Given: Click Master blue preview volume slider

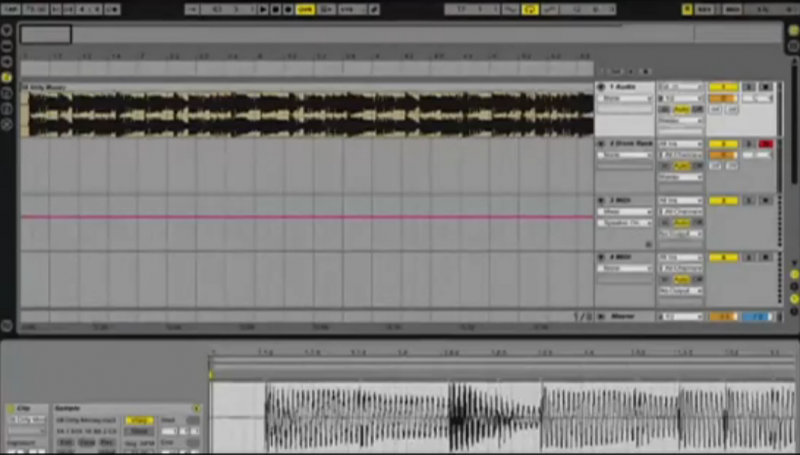Looking at the screenshot, I should (757, 317).
